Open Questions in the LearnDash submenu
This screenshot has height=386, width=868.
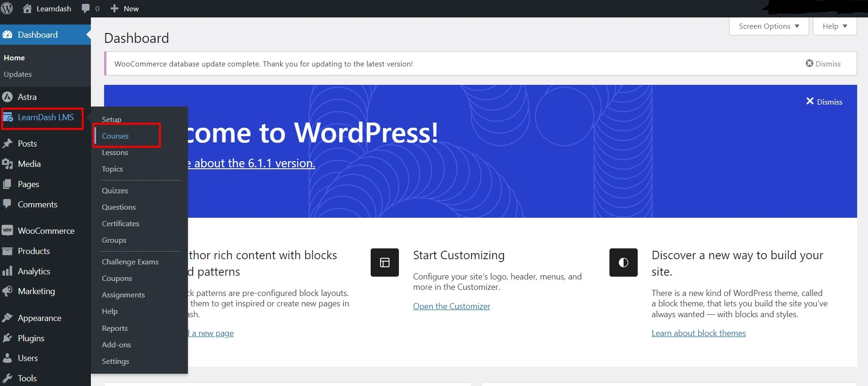pos(119,207)
